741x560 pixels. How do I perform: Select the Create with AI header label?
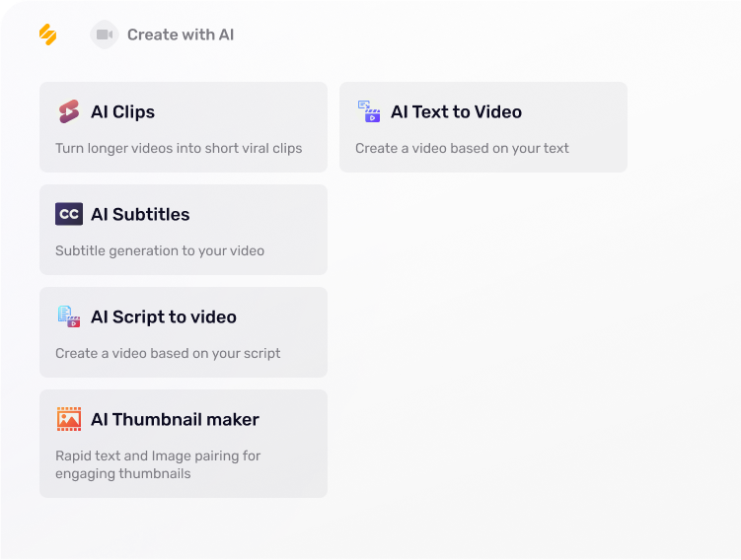pyautogui.click(x=181, y=35)
